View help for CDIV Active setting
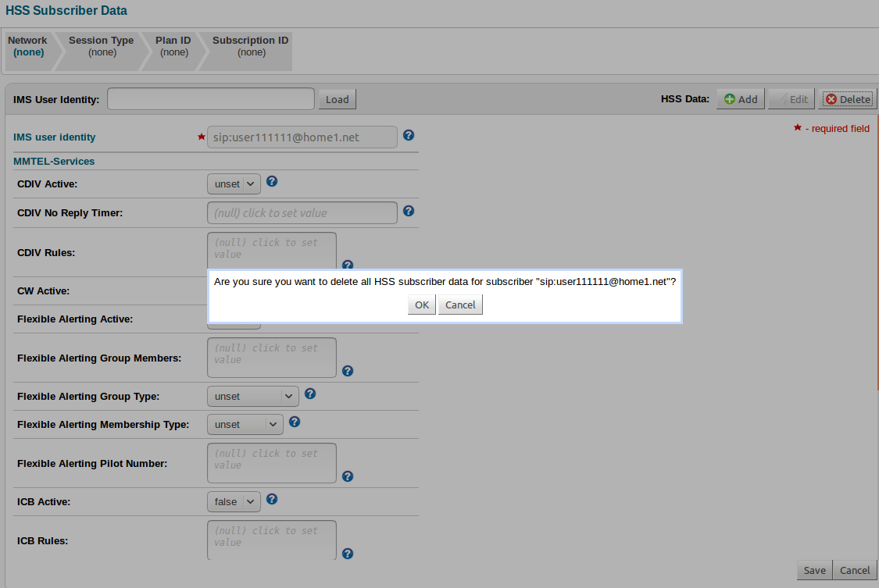This screenshot has height=588, width=879. click(x=271, y=180)
